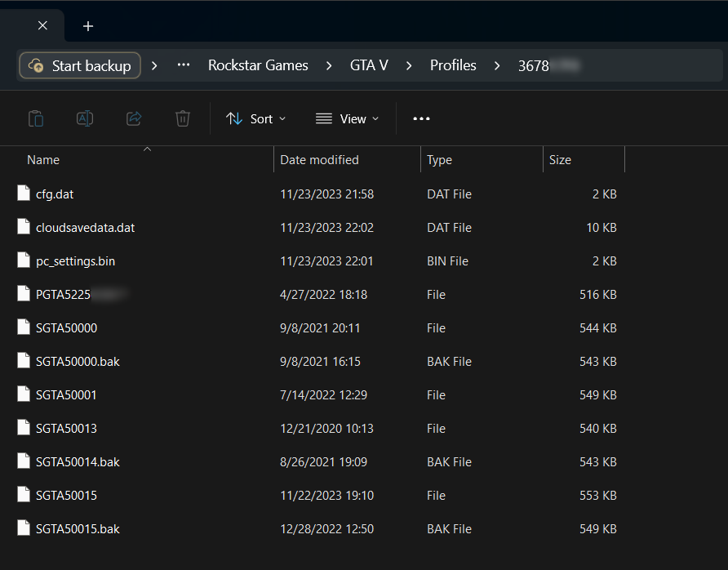Open the See more ellipsis menu
728x570 pixels.
[421, 118]
